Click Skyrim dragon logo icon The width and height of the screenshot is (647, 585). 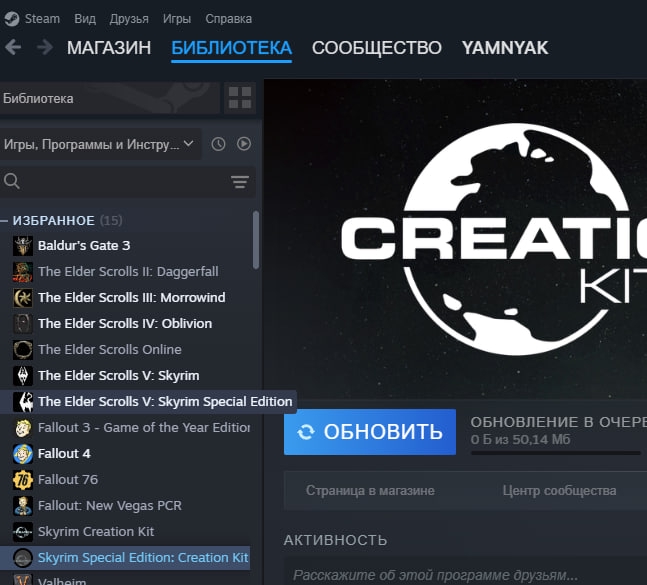pyautogui.click(x=23, y=376)
